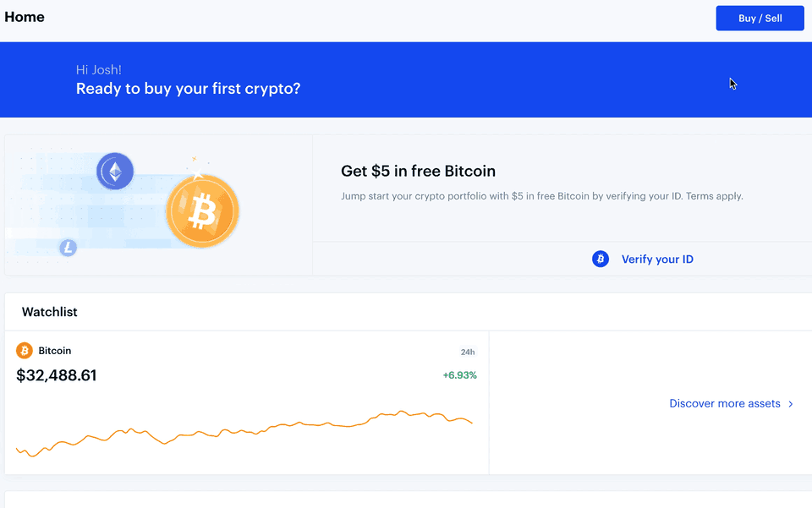This screenshot has height=508, width=812.
Task: Click the Ready to buy your first crypto banner
Action: pyautogui.click(x=188, y=89)
